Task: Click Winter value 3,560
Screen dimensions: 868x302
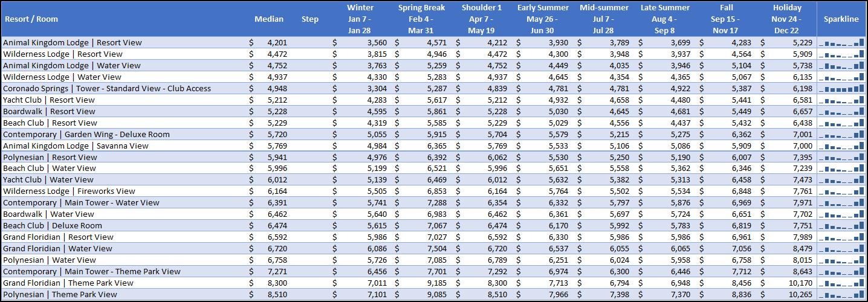Action: (x=376, y=42)
